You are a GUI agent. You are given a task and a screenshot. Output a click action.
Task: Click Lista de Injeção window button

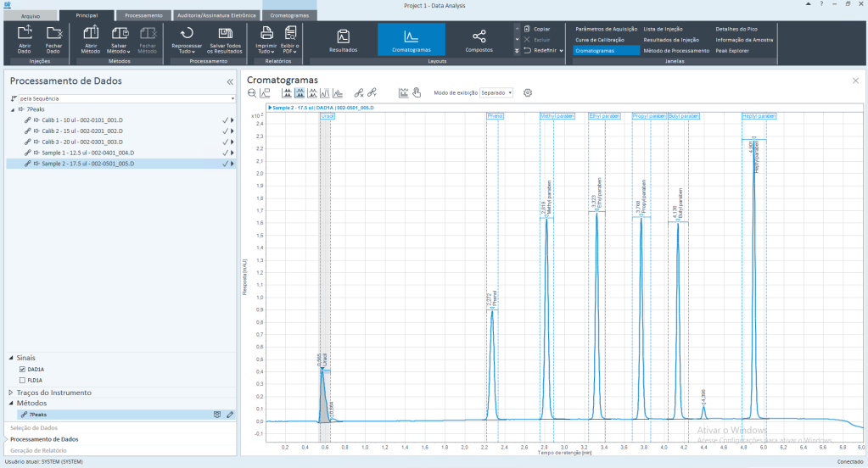(x=663, y=29)
